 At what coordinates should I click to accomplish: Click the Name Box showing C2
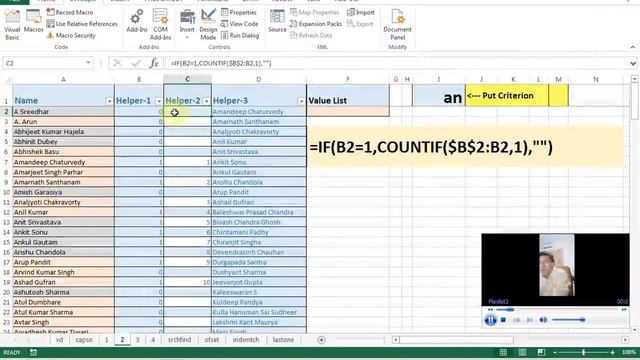pos(44,63)
